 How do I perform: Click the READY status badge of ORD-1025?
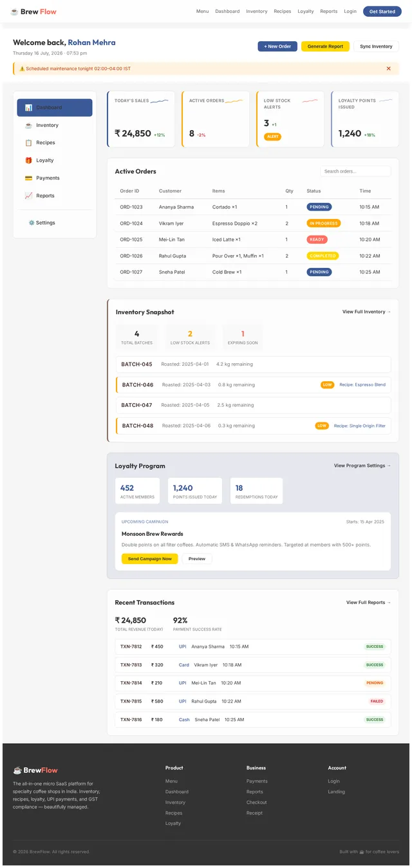pos(317,240)
